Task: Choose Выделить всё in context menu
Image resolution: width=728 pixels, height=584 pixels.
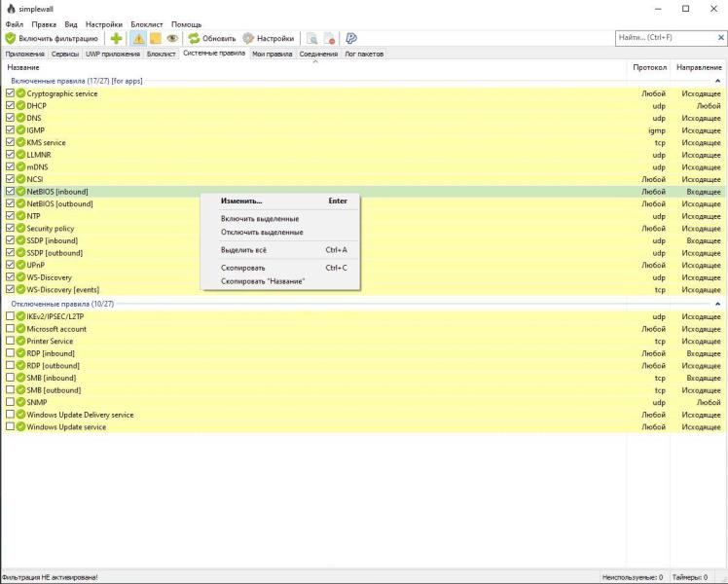Action: (280, 250)
